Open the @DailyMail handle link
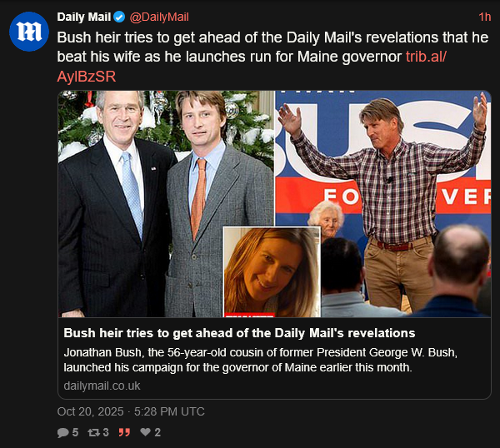500x448 pixels. [159, 17]
